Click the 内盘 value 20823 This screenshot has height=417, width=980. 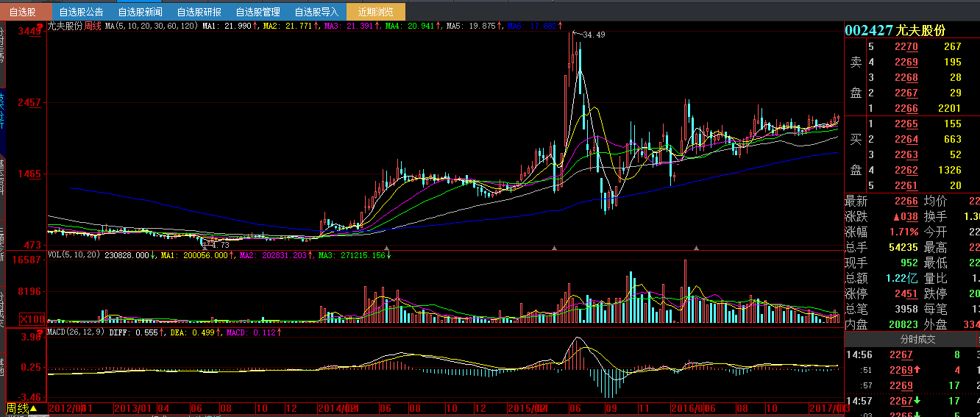(x=903, y=324)
